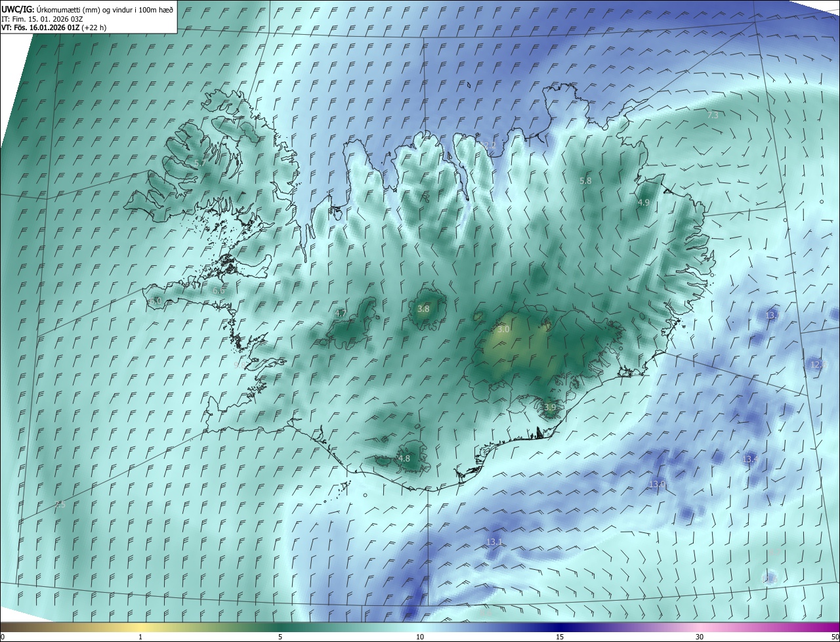The height and width of the screenshot is (642, 840).
Task: Click the 0 tick on the colour scale
Action: point(3,637)
